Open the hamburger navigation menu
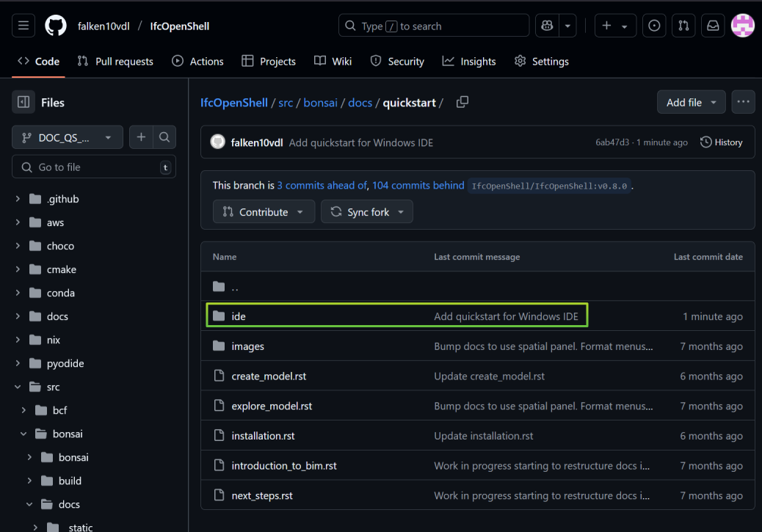 pos(23,26)
